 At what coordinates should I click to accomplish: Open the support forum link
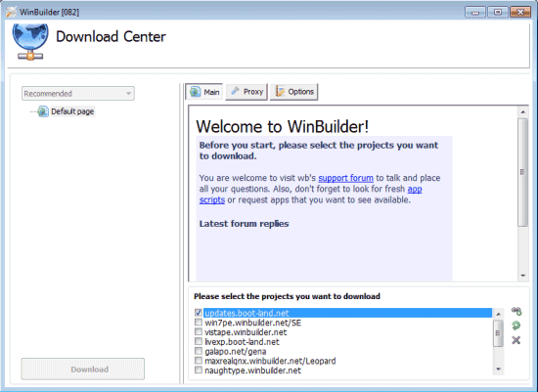345,178
